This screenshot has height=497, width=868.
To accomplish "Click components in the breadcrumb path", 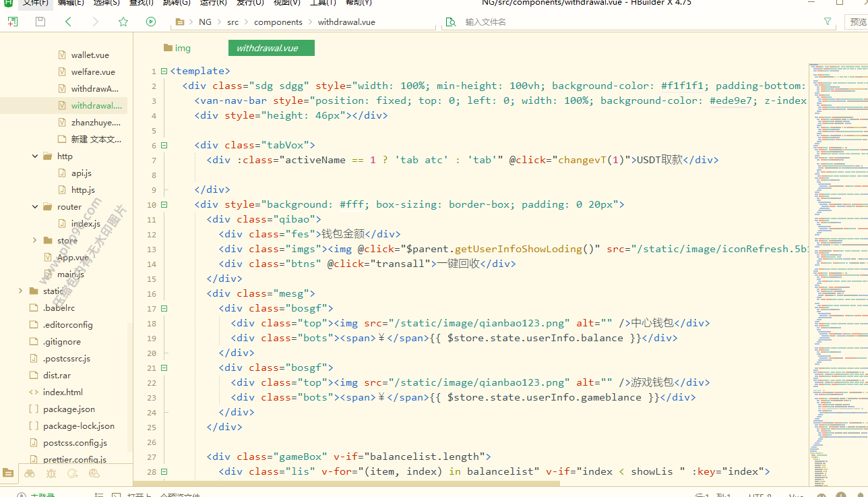I will coord(278,22).
